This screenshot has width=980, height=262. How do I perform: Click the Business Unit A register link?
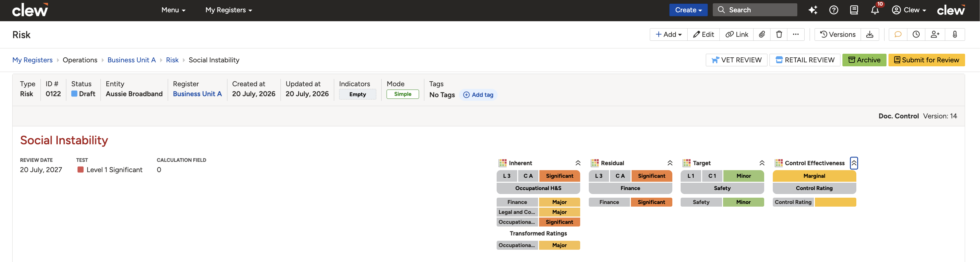tap(197, 94)
